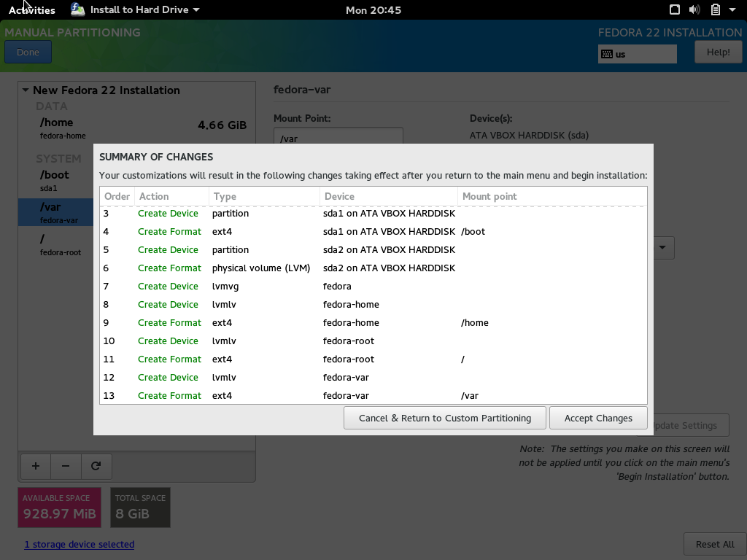
Task: Click the add mount point plus button
Action: (36, 466)
